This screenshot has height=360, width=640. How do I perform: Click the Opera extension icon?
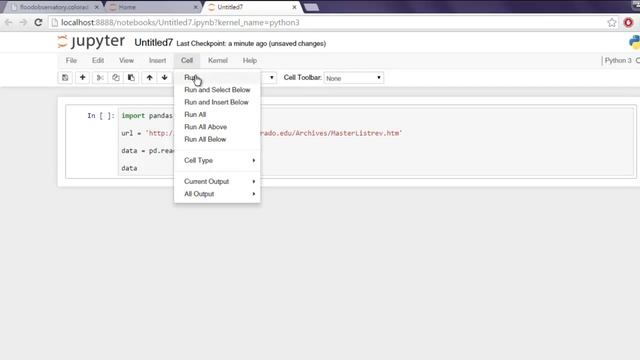[x=629, y=22]
